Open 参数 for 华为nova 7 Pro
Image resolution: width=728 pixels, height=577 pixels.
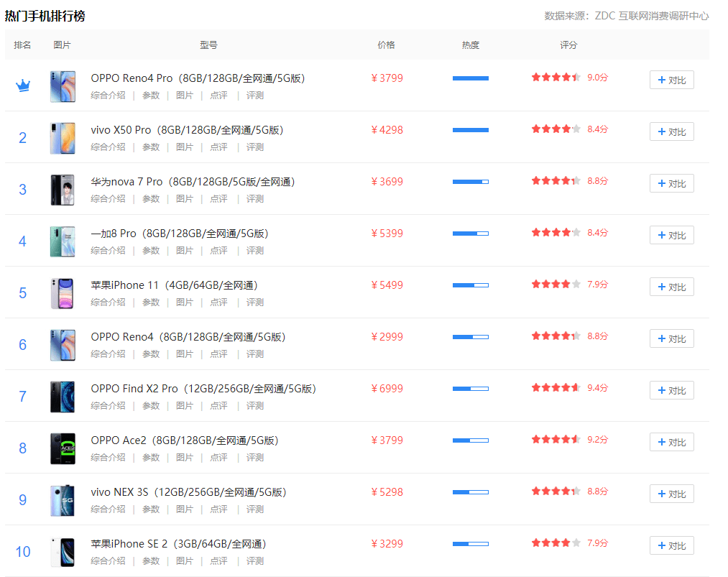coord(151,198)
